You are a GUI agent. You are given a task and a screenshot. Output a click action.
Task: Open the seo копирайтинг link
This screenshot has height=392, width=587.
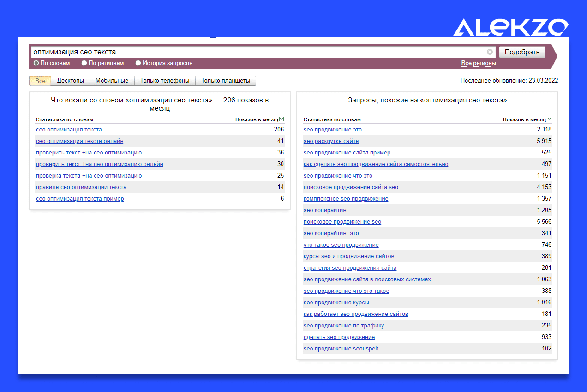[326, 210]
